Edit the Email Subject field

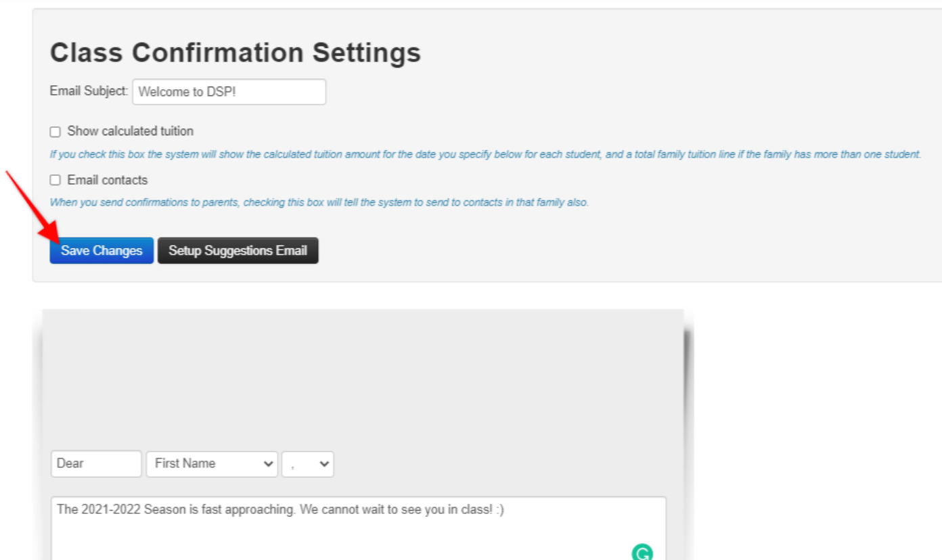coord(229,92)
